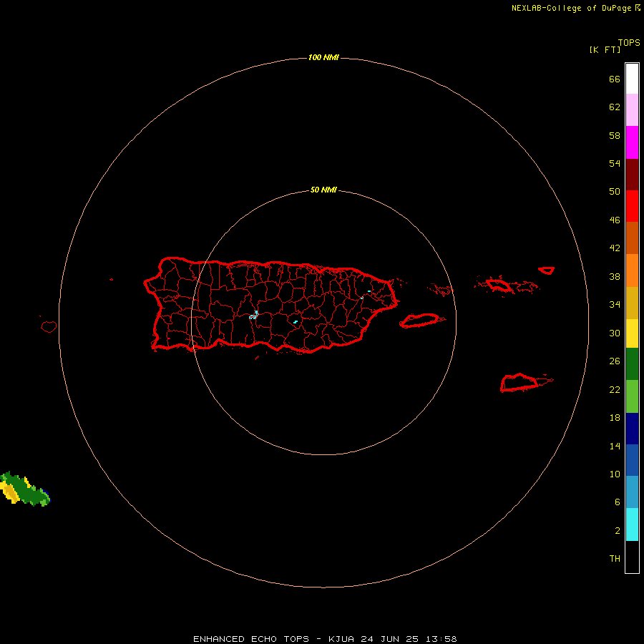Click the 10 legend value
Viewport: 644px width, 644px height.
[x=615, y=474]
